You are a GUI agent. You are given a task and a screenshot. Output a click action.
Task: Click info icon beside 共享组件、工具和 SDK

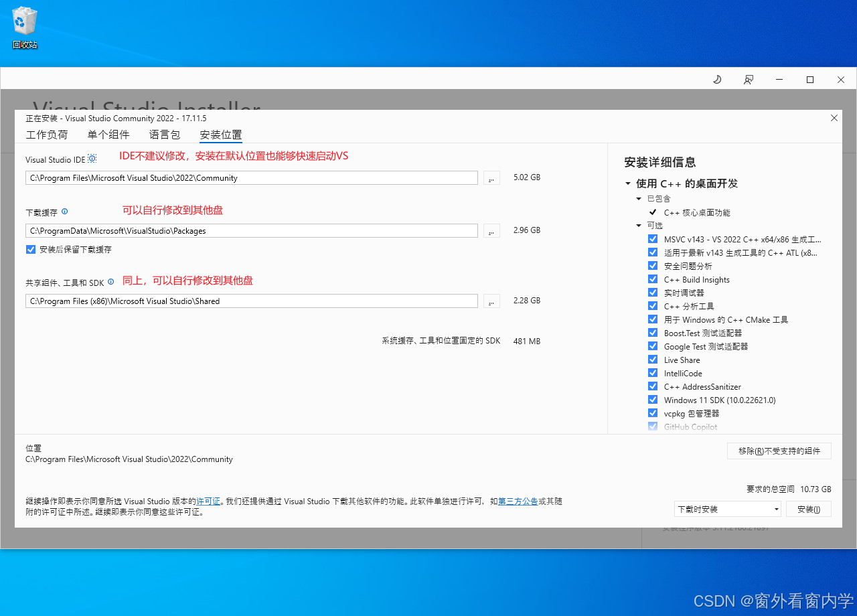pyautogui.click(x=111, y=282)
